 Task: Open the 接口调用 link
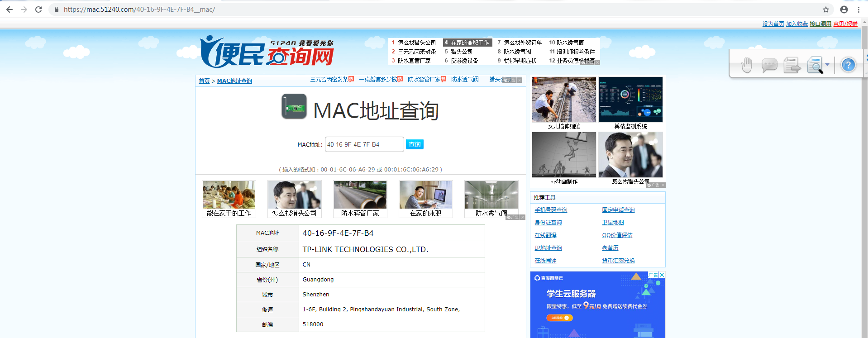[x=820, y=24]
